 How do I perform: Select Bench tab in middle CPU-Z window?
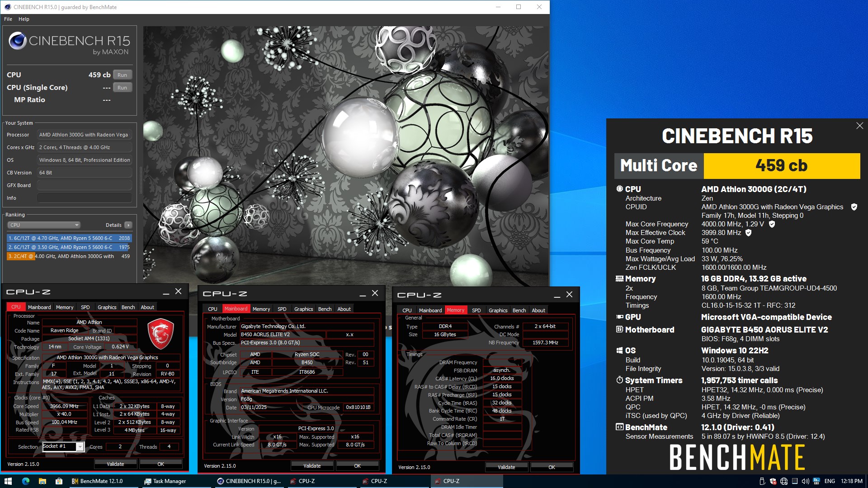point(325,309)
